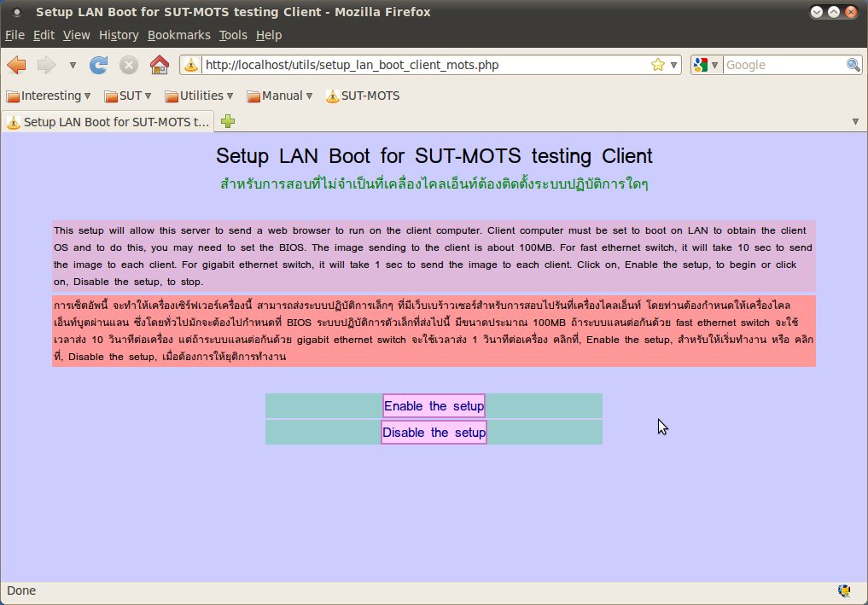Open a new tab with the plus icon

[x=228, y=121]
